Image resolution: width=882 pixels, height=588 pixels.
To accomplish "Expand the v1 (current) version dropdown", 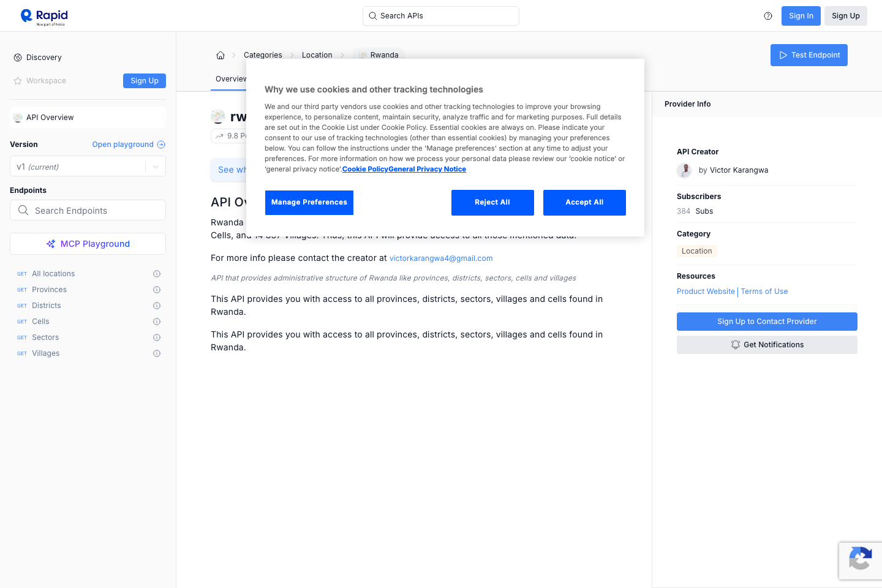I will click(156, 167).
